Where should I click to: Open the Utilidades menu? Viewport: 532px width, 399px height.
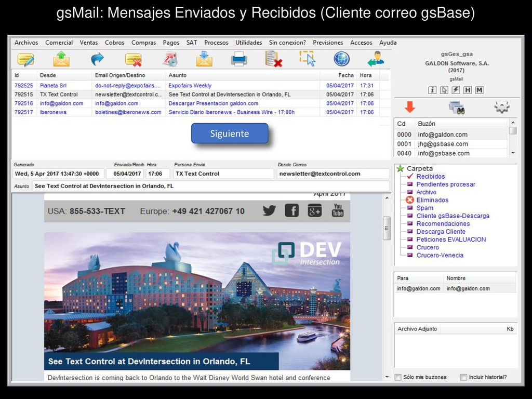(249, 43)
